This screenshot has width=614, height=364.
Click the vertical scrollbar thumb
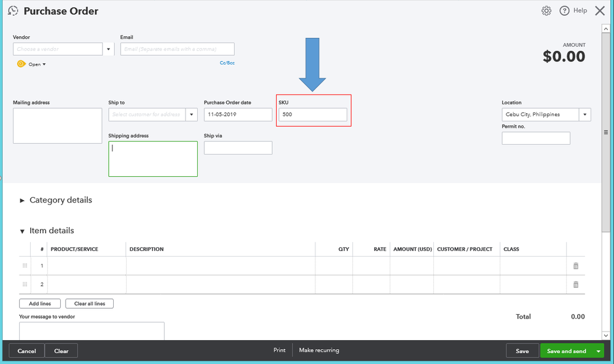(606, 133)
